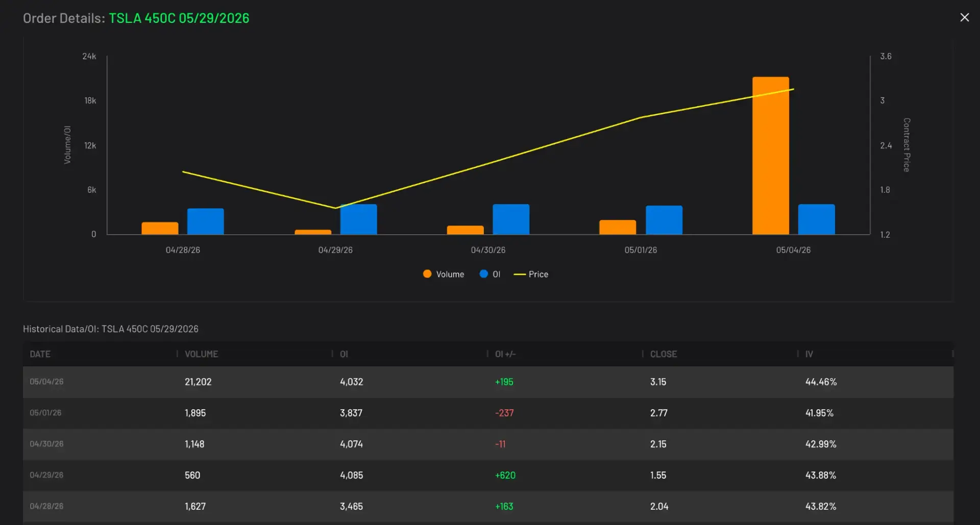The width and height of the screenshot is (980, 525).
Task: Click the IV value 43.88%
Action: pyautogui.click(x=821, y=475)
